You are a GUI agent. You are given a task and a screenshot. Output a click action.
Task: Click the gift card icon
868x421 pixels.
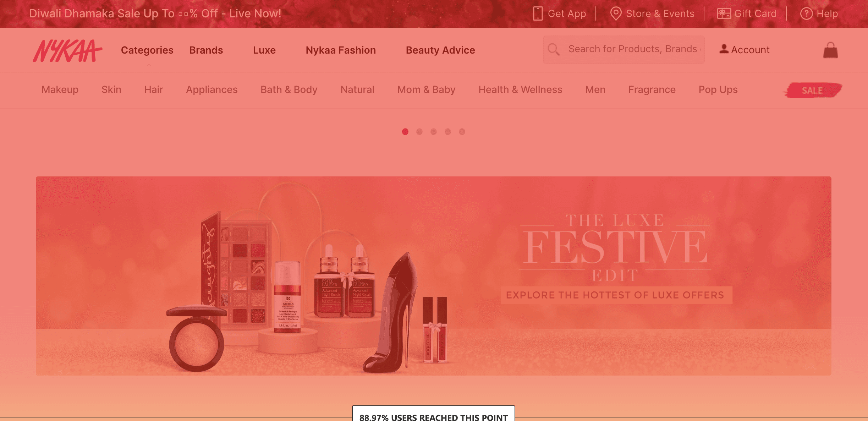pyautogui.click(x=724, y=13)
